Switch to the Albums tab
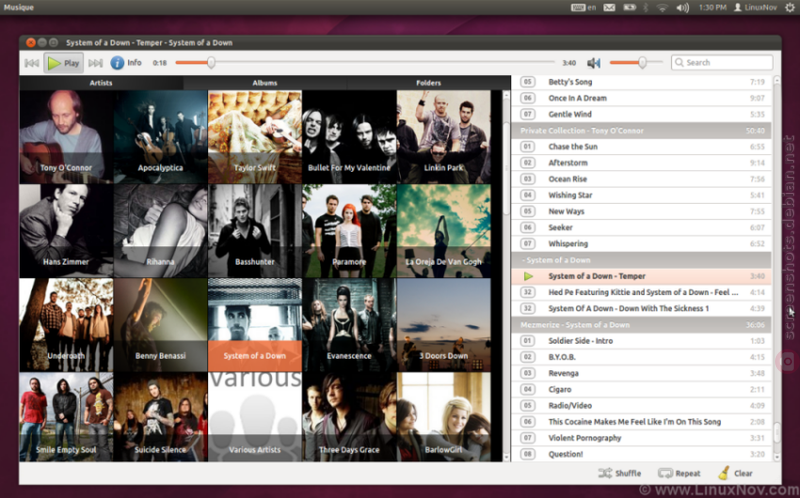 (x=265, y=83)
